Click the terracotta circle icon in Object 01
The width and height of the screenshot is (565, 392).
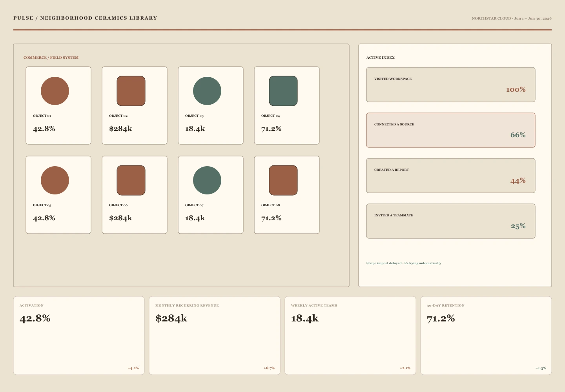[55, 91]
